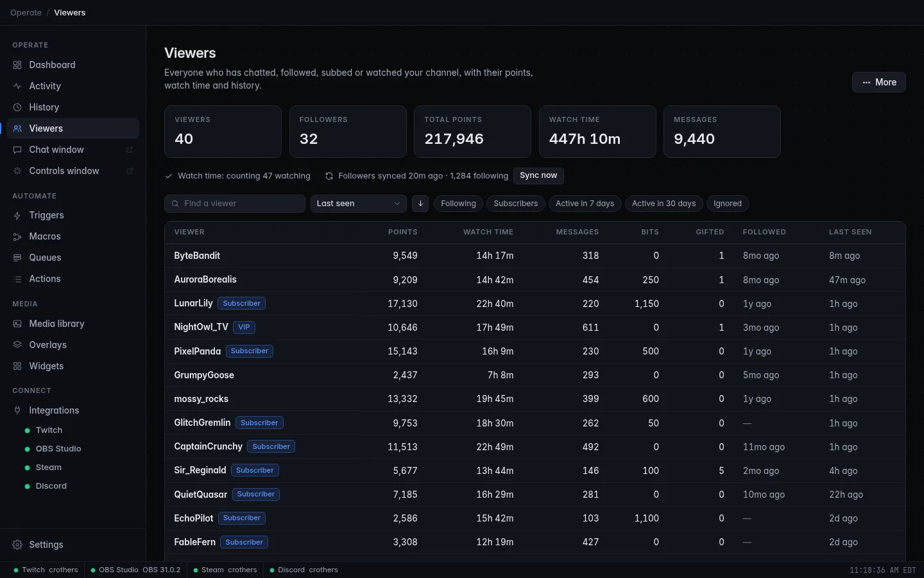
Task: Toggle the Subscribers filter chip
Action: click(516, 204)
